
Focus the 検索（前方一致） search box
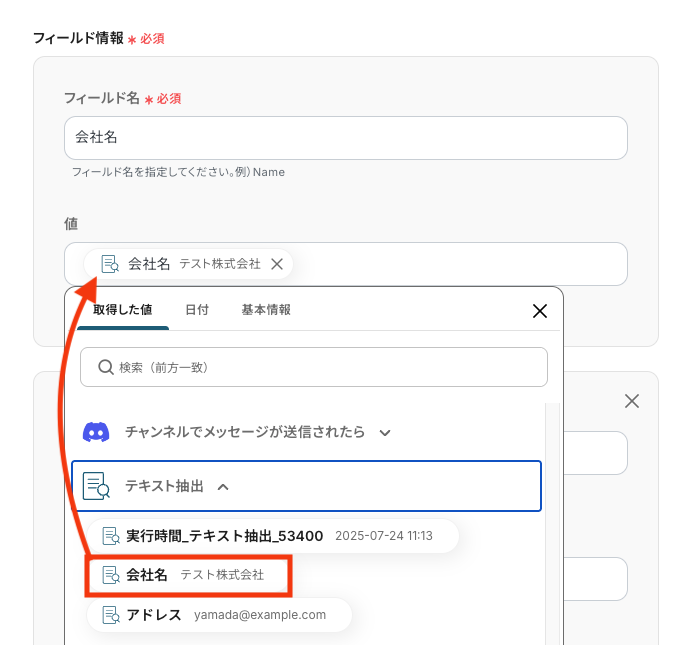314,367
